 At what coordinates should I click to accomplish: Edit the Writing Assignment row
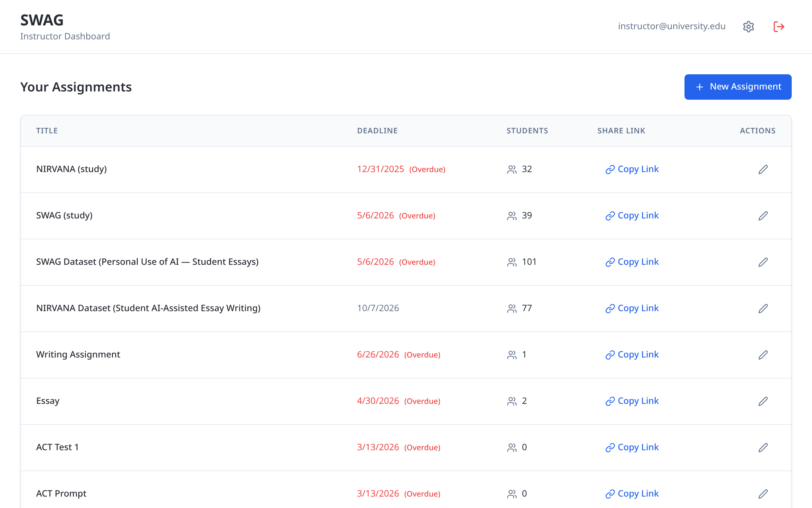click(x=763, y=355)
